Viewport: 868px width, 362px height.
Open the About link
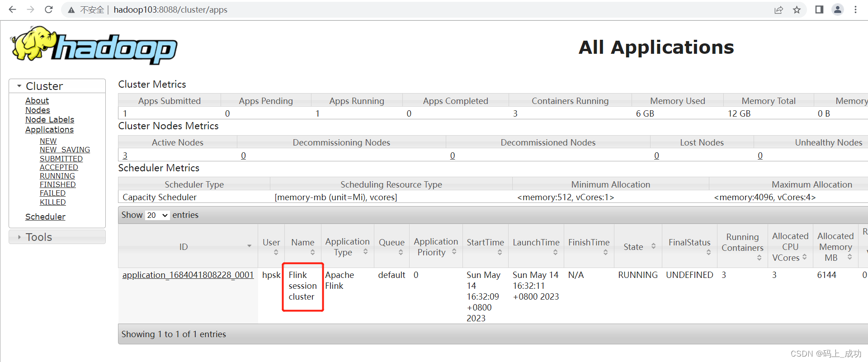(37, 100)
